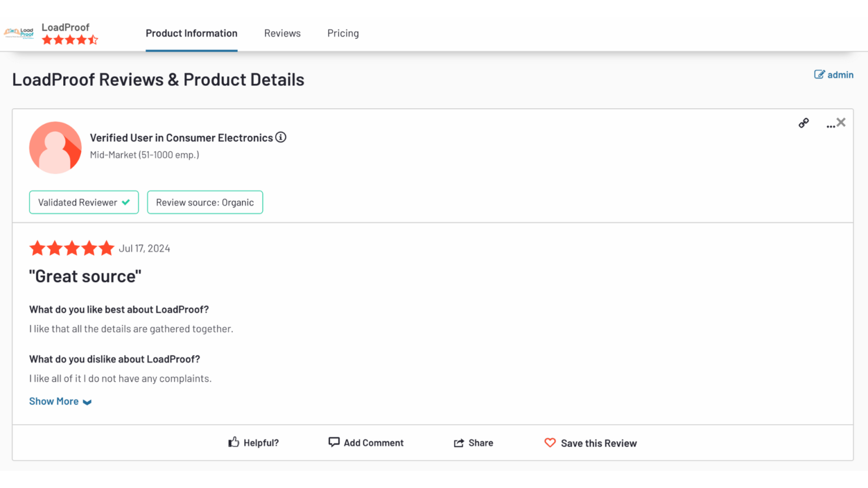Click 'What do you like best' question
Screen dimensions: 868x488
[x=119, y=310]
